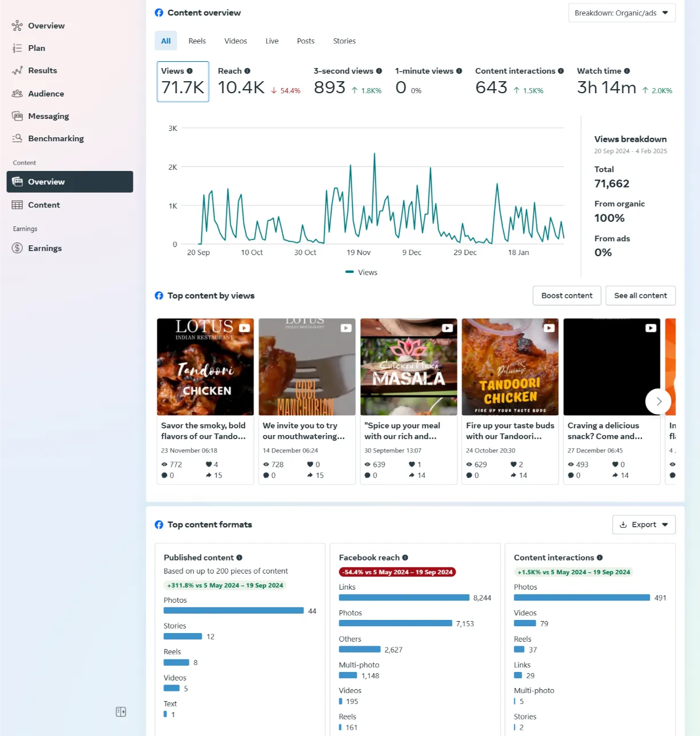Show info for Watch time

click(627, 71)
